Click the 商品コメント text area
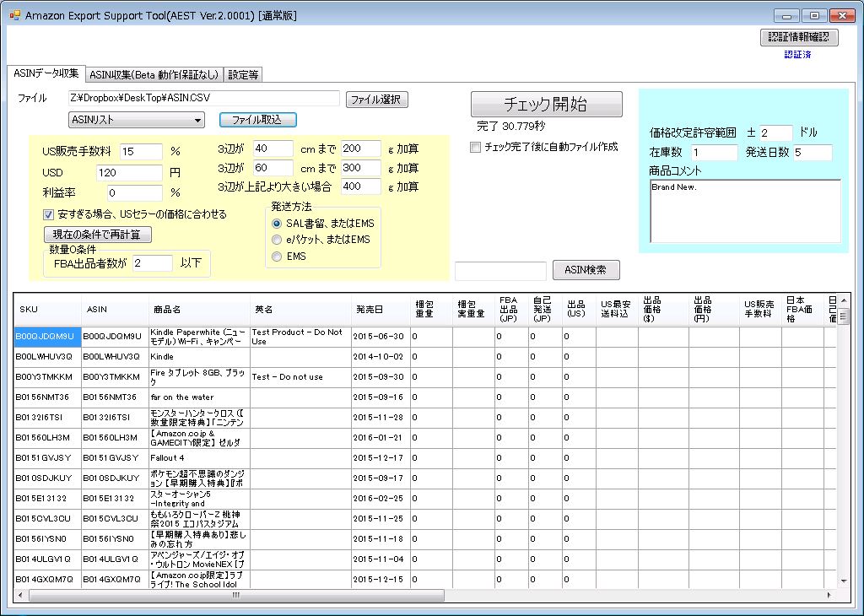 (x=746, y=211)
